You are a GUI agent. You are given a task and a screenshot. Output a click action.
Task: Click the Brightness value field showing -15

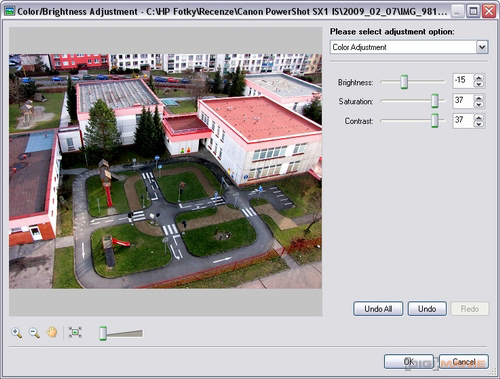(x=463, y=81)
